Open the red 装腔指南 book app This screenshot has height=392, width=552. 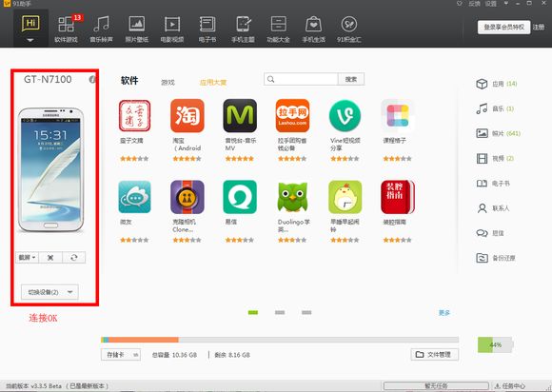[x=398, y=197]
